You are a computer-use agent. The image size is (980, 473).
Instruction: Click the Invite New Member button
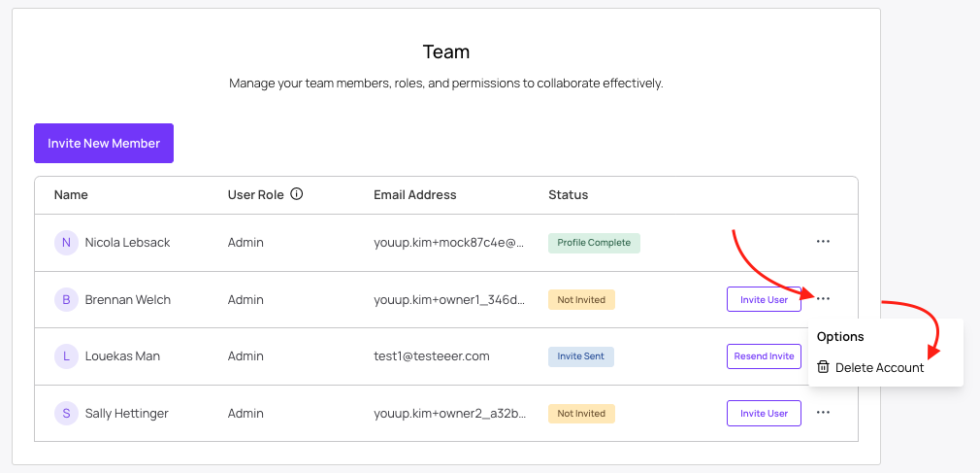coord(104,144)
